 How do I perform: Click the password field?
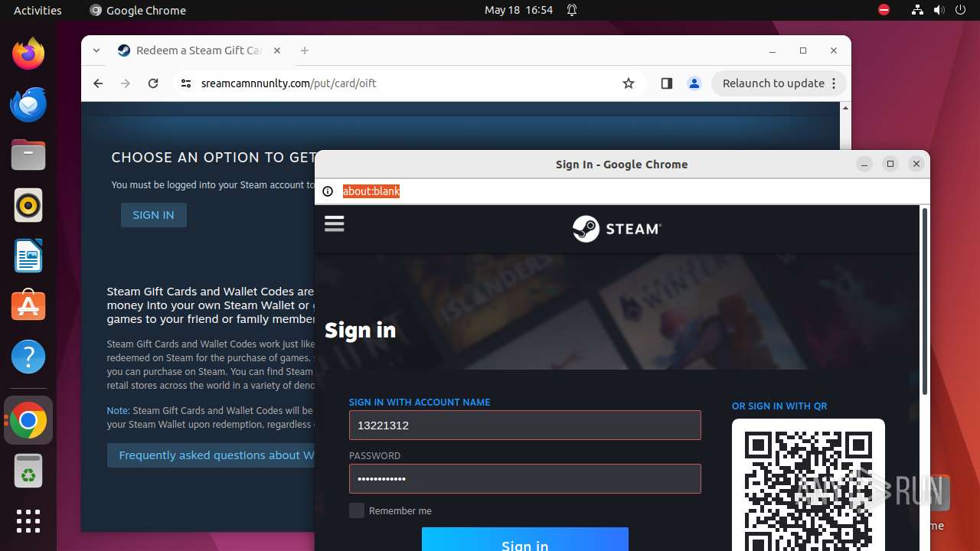pyautogui.click(x=525, y=479)
